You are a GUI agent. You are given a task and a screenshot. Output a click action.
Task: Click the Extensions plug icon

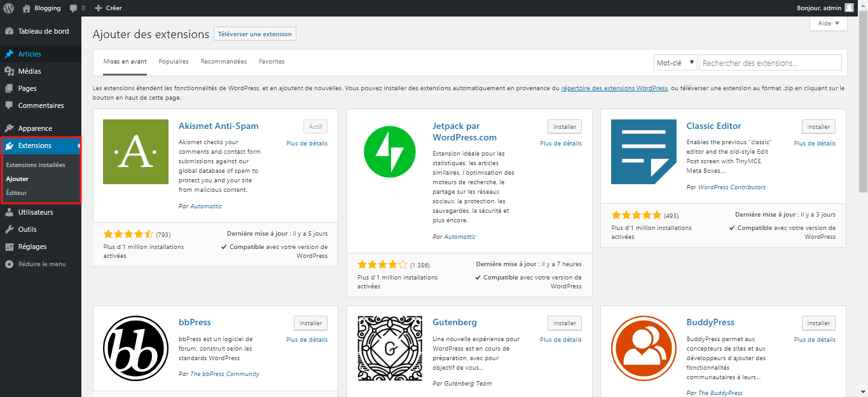(x=9, y=145)
